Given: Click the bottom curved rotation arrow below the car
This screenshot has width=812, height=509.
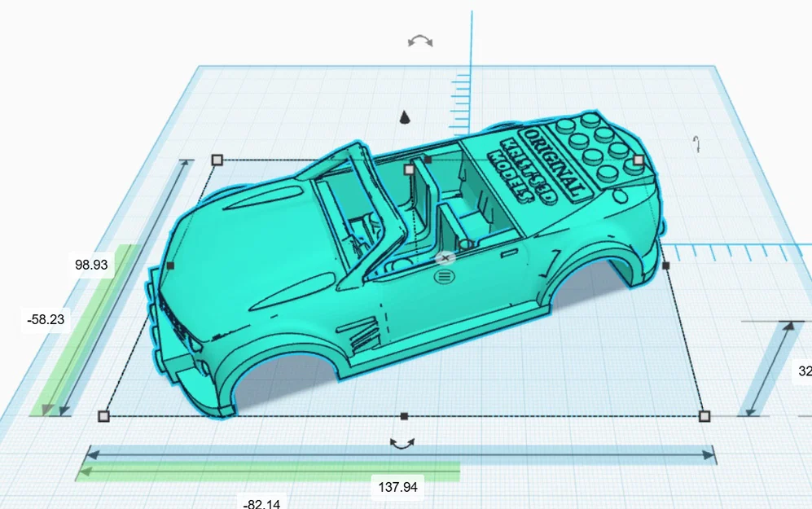Looking at the screenshot, I should 402,443.
